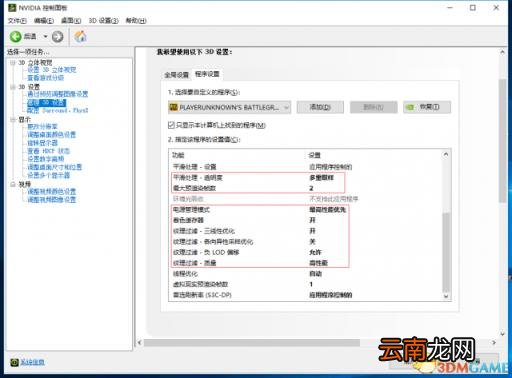Click the 高性能 texture quality value
Viewport: 512px width, 378px height.
pos(318,263)
